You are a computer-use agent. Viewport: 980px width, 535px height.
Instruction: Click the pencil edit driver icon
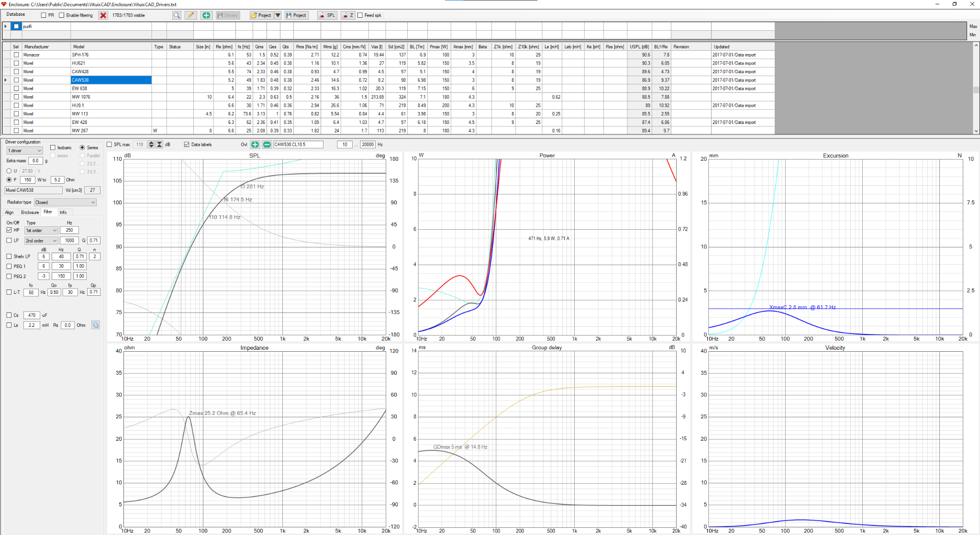pos(190,15)
